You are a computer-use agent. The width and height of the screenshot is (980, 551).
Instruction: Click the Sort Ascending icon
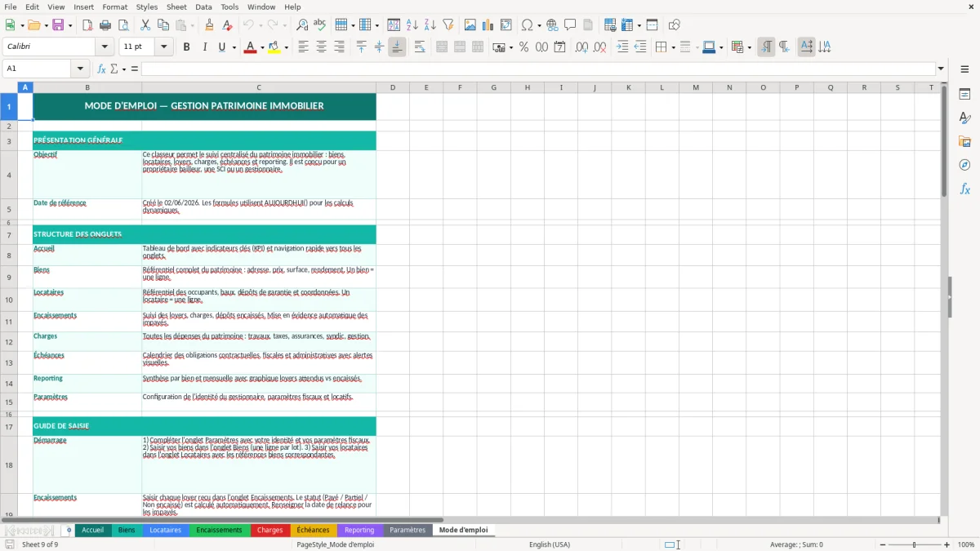(412, 25)
